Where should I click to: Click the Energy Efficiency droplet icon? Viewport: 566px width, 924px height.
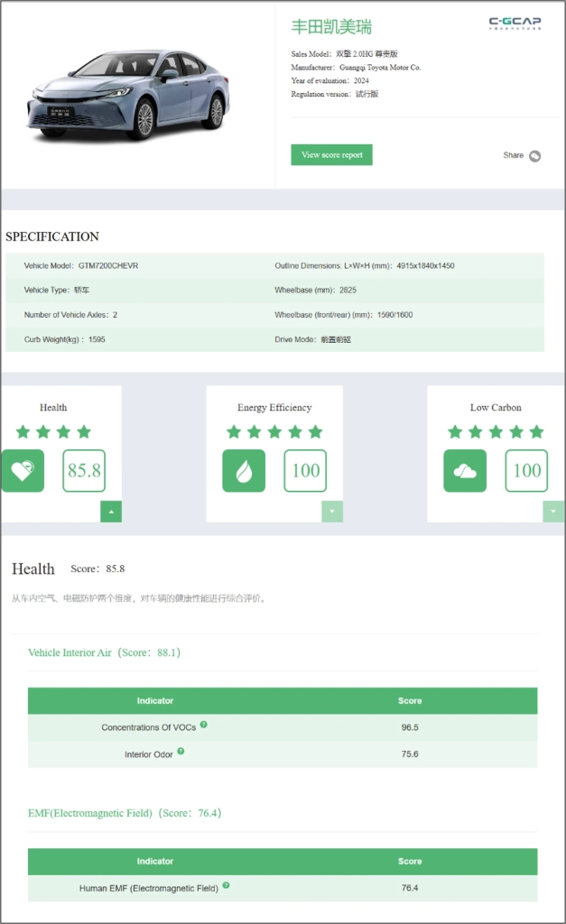click(244, 470)
